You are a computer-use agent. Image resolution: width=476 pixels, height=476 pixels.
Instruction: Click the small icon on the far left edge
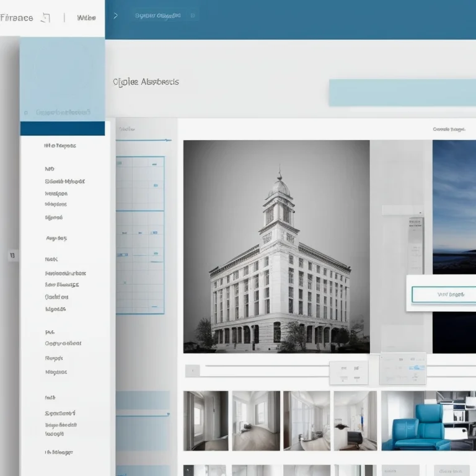12,255
